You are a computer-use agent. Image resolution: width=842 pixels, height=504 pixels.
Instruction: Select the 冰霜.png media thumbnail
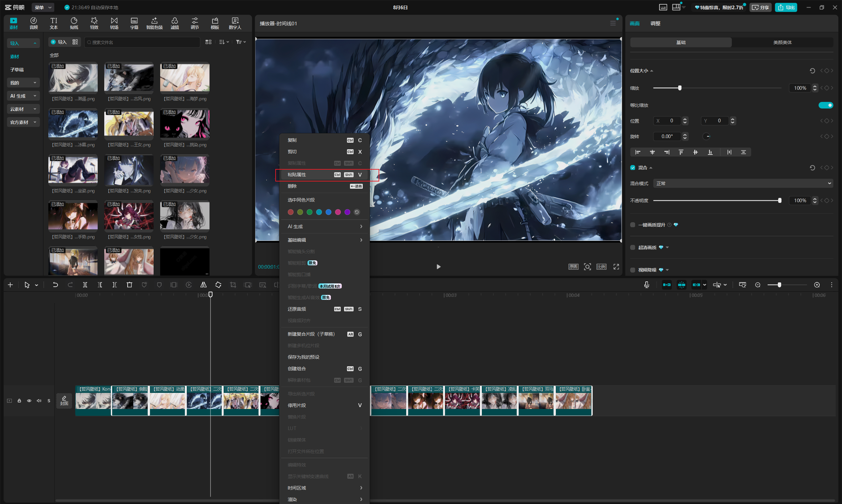click(x=73, y=124)
